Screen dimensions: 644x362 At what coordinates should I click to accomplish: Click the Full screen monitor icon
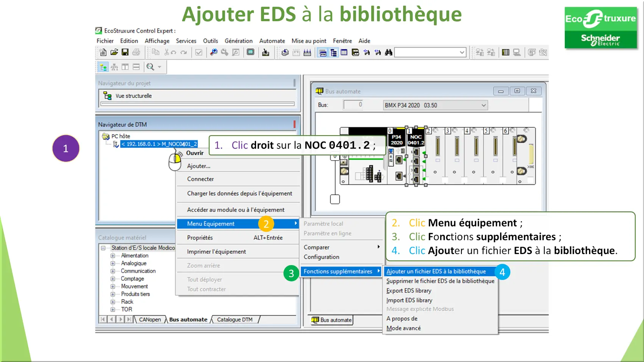coord(250,52)
